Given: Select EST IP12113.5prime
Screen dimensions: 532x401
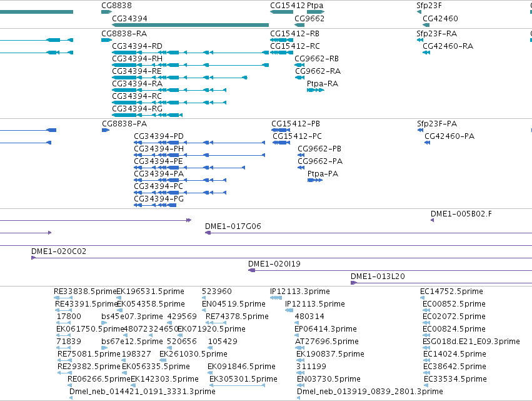Looking at the screenshot, I should point(315,304).
